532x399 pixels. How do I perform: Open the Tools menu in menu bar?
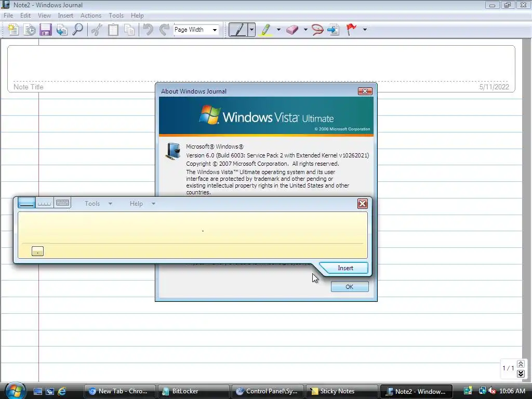click(116, 16)
